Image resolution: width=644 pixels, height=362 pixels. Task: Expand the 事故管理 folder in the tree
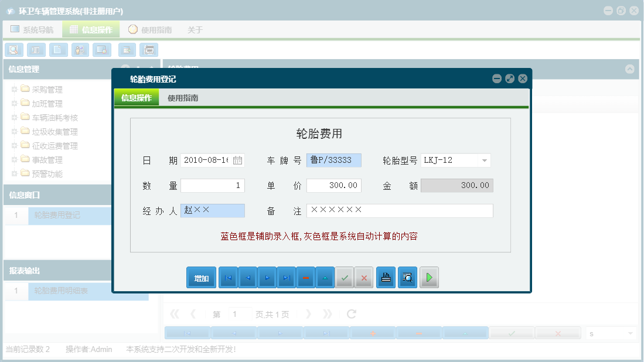[14, 159]
